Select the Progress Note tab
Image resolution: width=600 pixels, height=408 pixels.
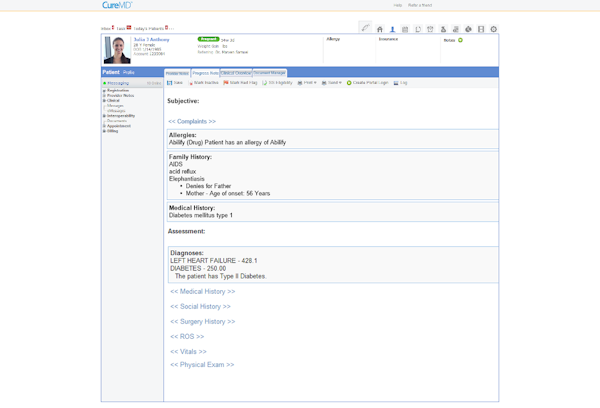pyautogui.click(x=205, y=73)
